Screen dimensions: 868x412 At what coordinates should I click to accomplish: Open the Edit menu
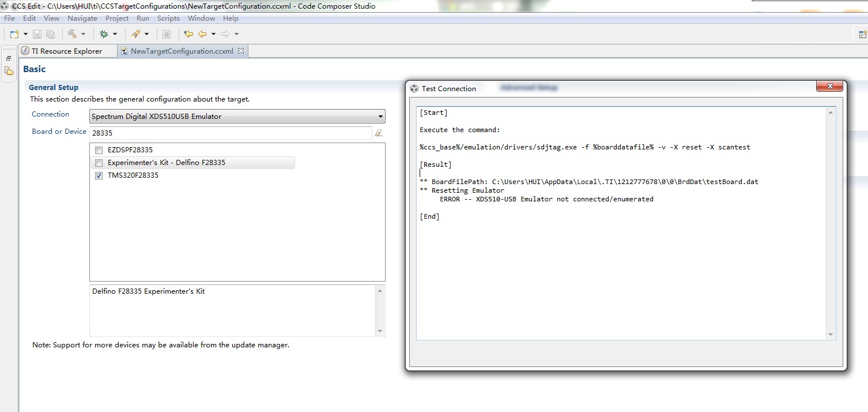pyautogui.click(x=29, y=18)
